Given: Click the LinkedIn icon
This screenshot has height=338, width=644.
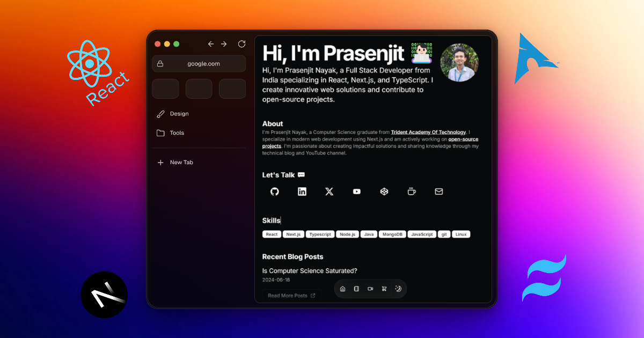Looking at the screenshot, I should (302, 192).
